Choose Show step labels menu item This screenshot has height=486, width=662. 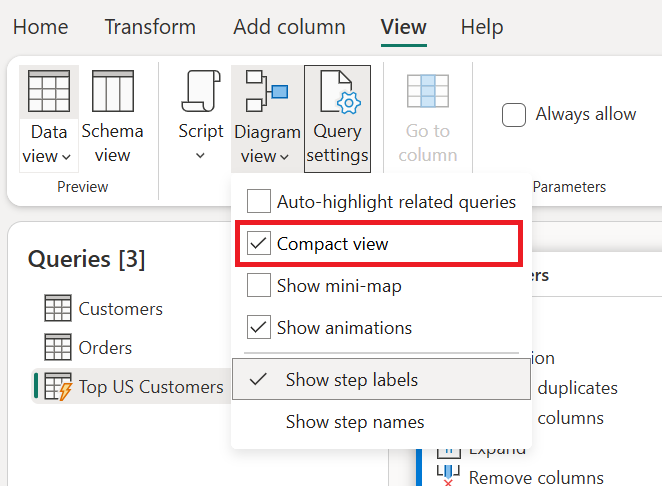pyautogui.click(x=351, y=380)
